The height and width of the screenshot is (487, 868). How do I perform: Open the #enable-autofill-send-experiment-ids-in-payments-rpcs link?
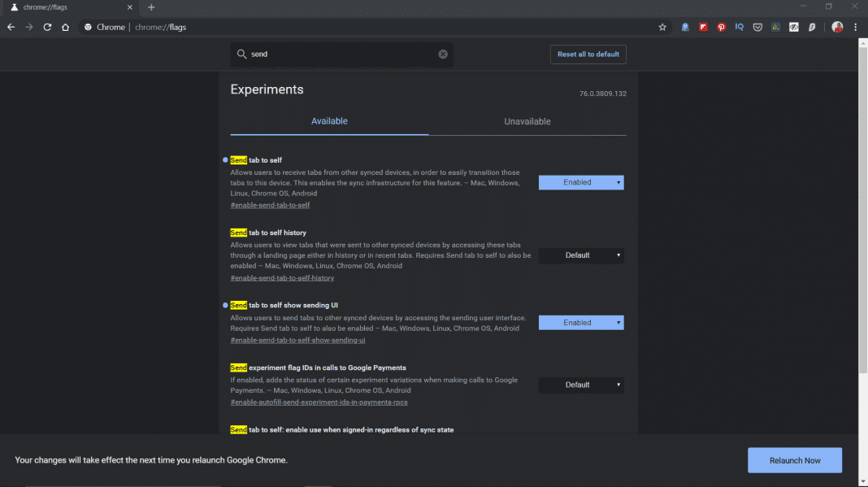point(319,402)
